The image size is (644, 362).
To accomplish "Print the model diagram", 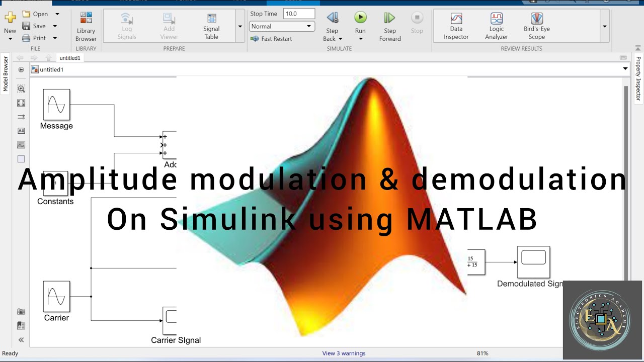I will coord(34,38).
